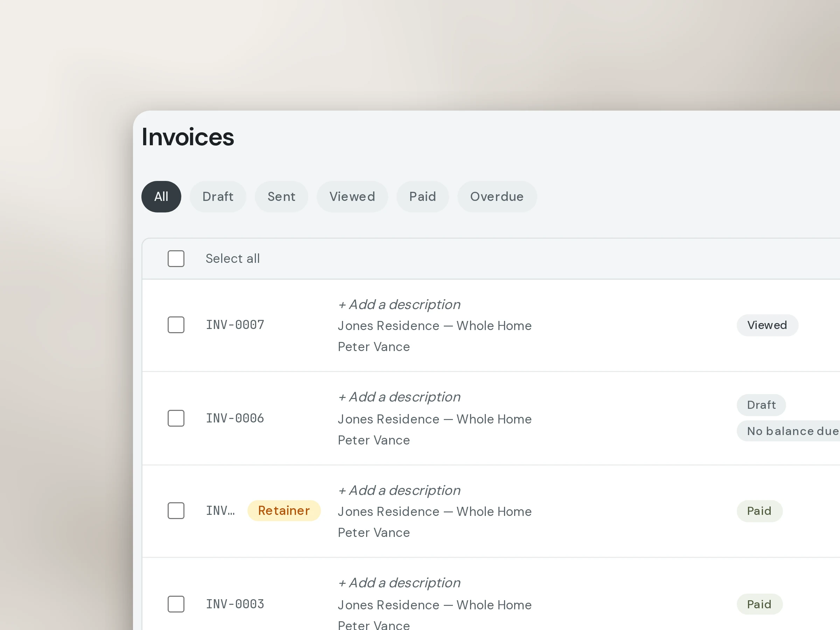Click the Draft status badge on INV-0006

tap(761, 405)
